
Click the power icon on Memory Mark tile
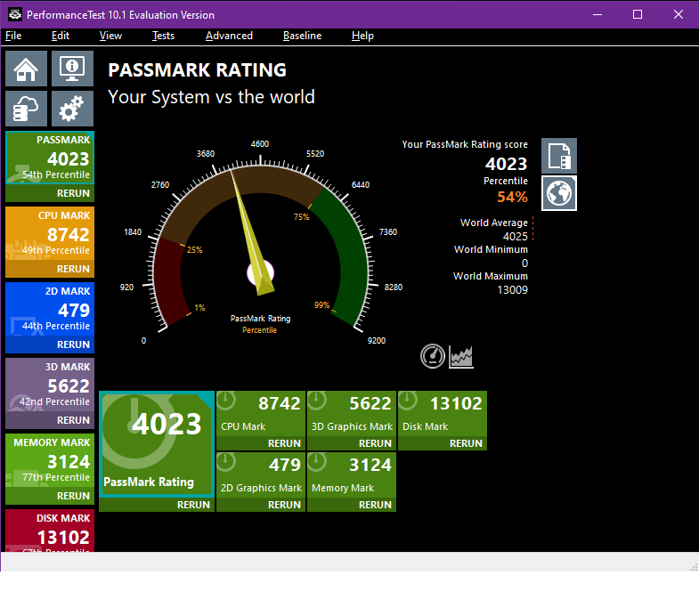pyautogui.click(x=317, y=462)
